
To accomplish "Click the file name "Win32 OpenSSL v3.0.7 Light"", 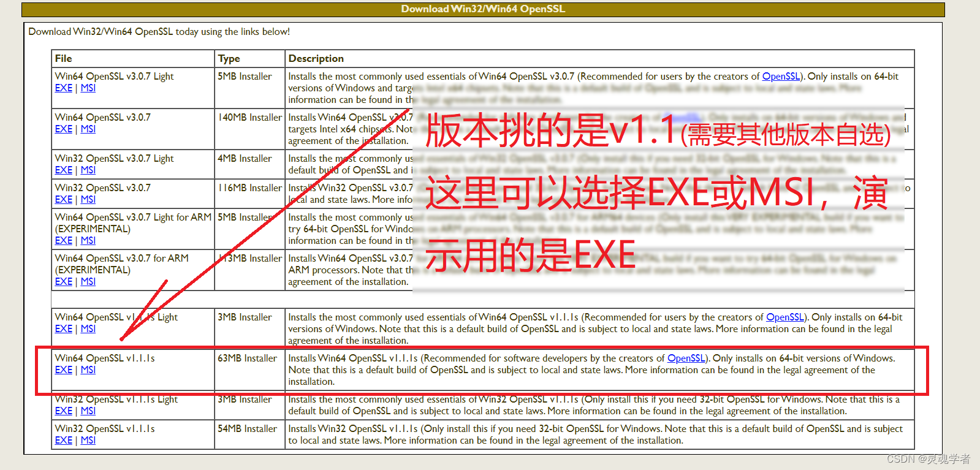I will point(115,159).
